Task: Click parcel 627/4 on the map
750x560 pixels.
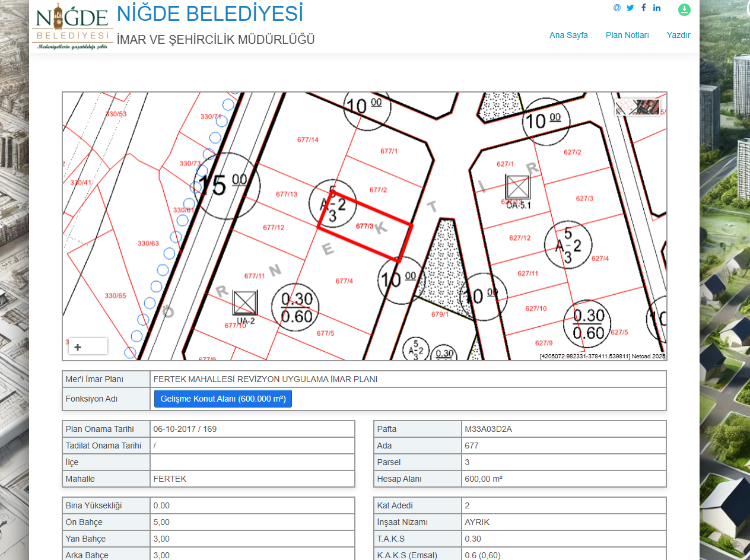Action: 600,258
